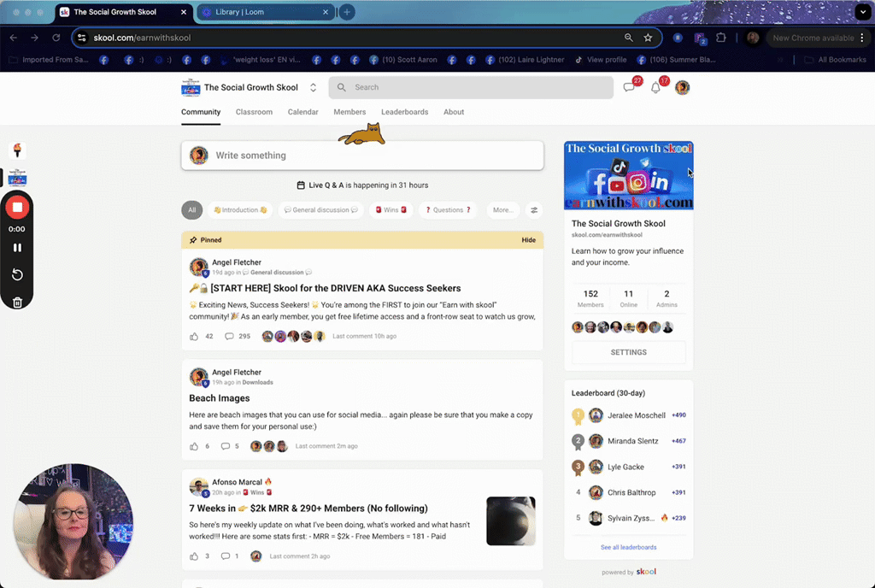Delete the Loom recording with trash icon
The image size is (875, 588).
(17, 302)
